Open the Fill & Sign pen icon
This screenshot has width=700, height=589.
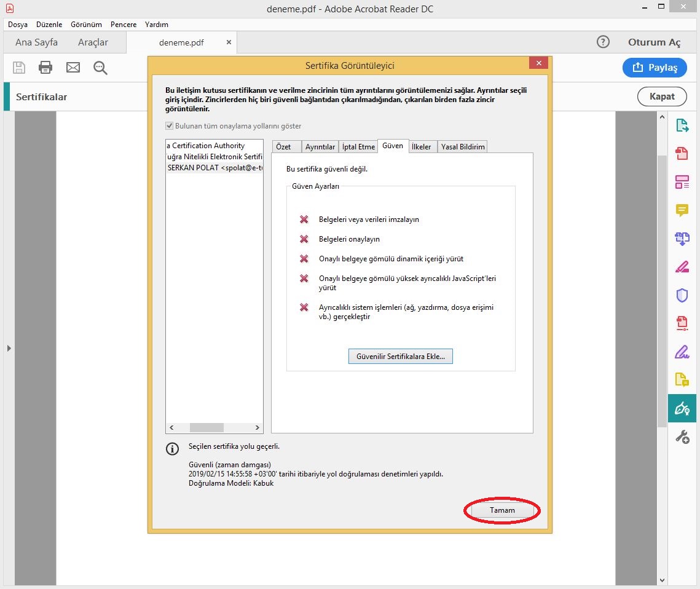(x=682, y=352)
